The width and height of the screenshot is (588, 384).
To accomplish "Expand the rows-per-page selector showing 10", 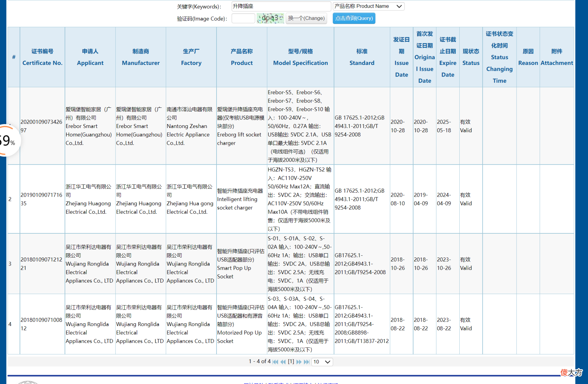I will [322, 362].
